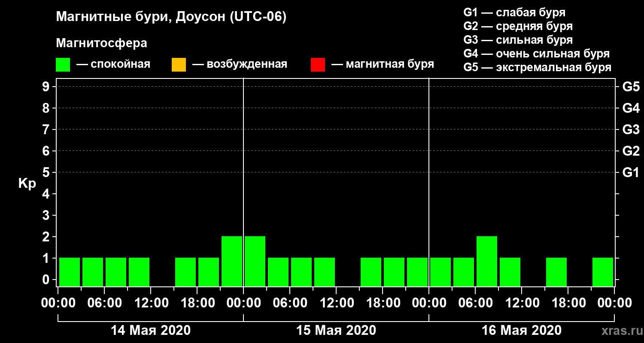644x343 pixels.
Task: Click the last Kp 1 bar on May 16
Action: [x=603, y=272]
